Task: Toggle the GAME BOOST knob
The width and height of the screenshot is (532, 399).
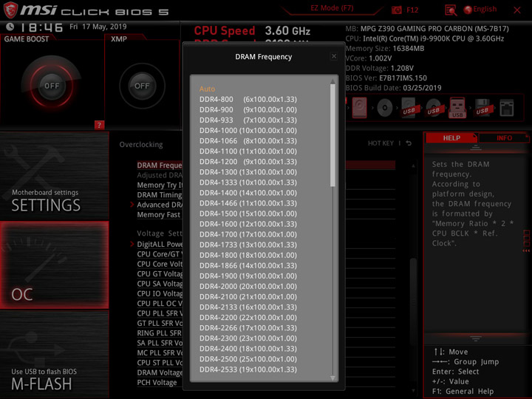Action: 52,86
